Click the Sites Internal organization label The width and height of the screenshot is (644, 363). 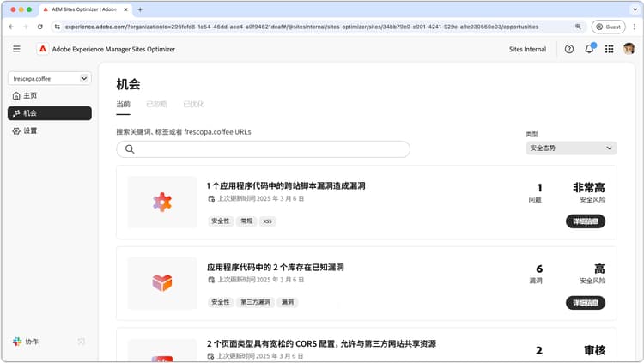[527, 49]
